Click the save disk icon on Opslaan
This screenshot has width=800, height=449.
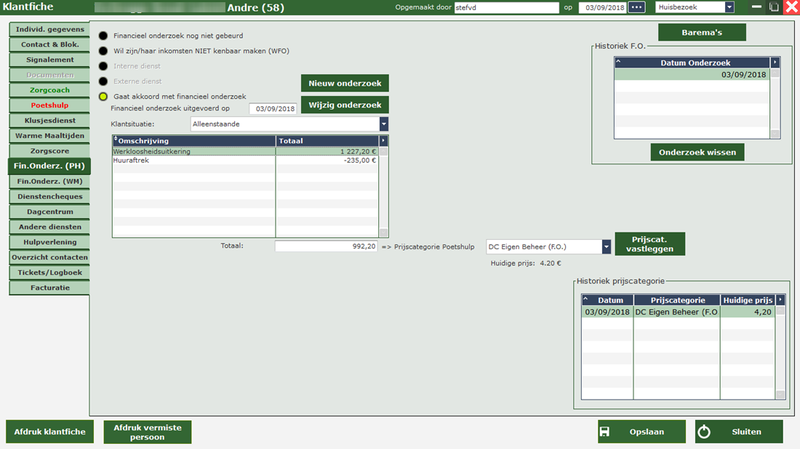click(x=604, y=432)
